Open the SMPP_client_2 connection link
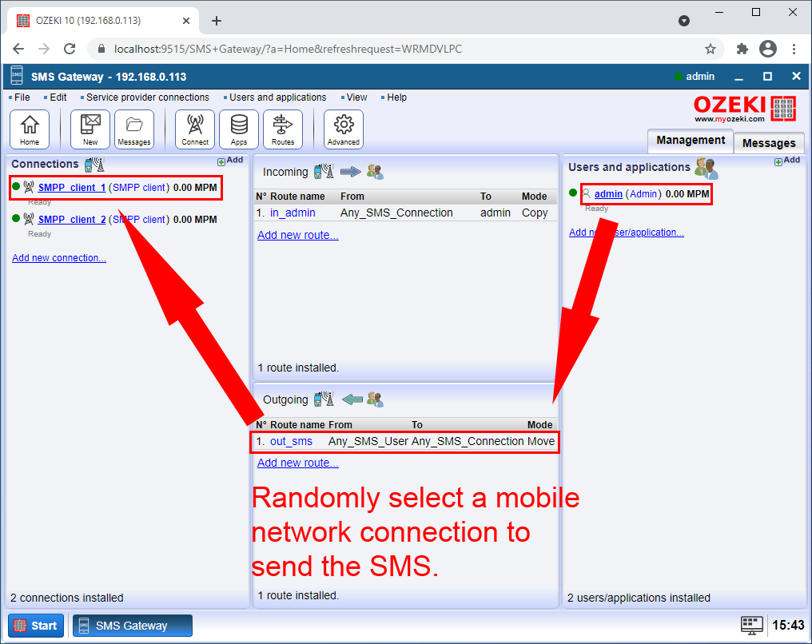This screenshot has width=812, height=644. coord(72,220)
